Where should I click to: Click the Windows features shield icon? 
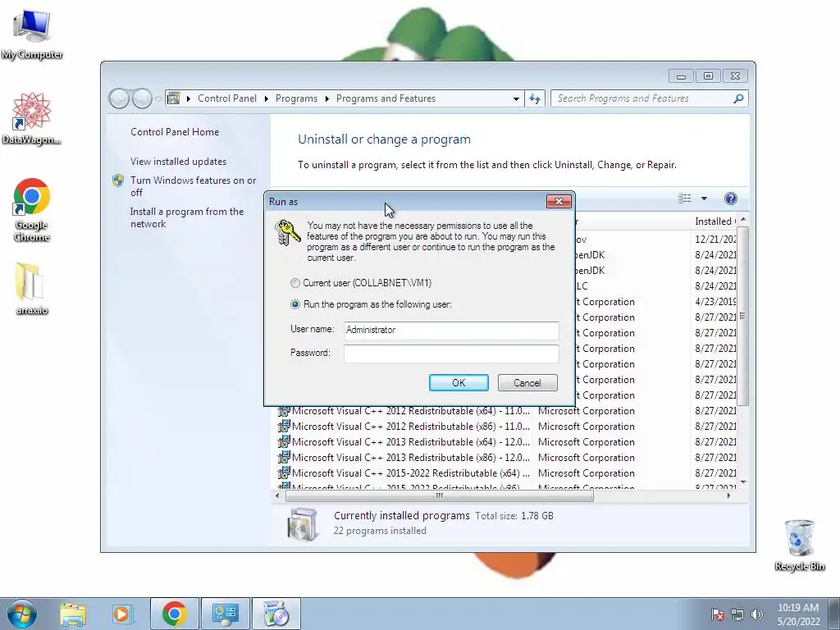(x=118, y=180)
